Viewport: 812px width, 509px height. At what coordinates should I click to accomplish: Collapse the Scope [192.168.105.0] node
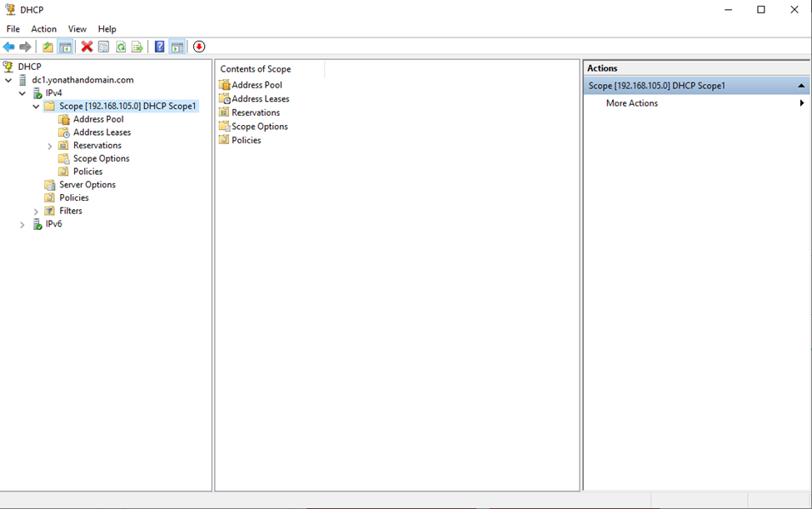(x=37, y=107)
